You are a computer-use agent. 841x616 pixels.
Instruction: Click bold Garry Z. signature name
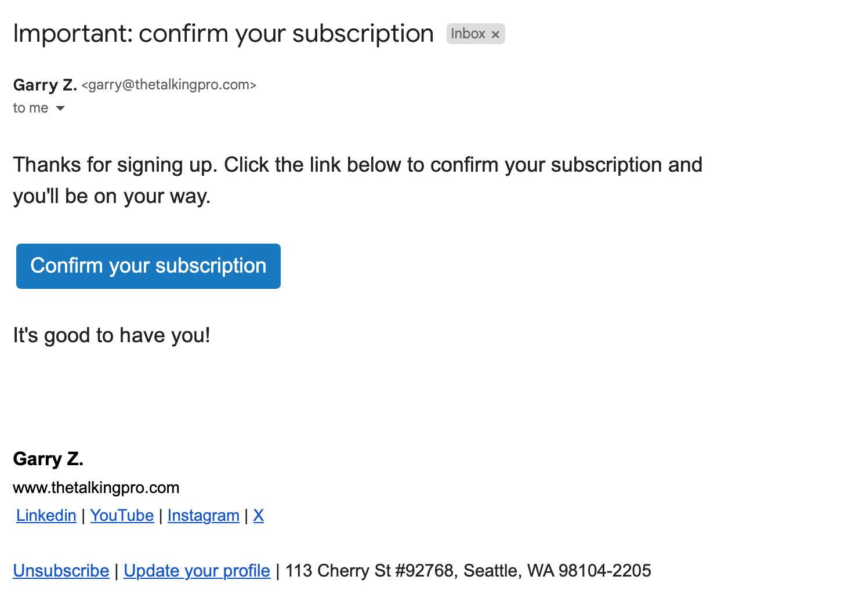coord(48,459)
